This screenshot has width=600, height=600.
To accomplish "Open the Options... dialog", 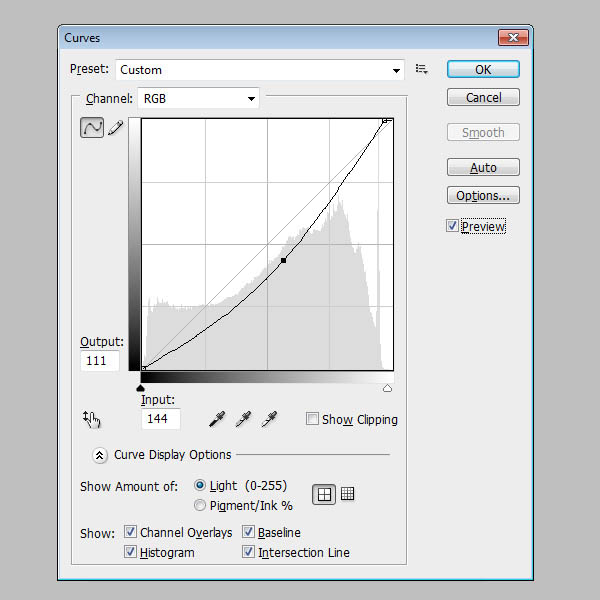I will click(x=483, y=196).
